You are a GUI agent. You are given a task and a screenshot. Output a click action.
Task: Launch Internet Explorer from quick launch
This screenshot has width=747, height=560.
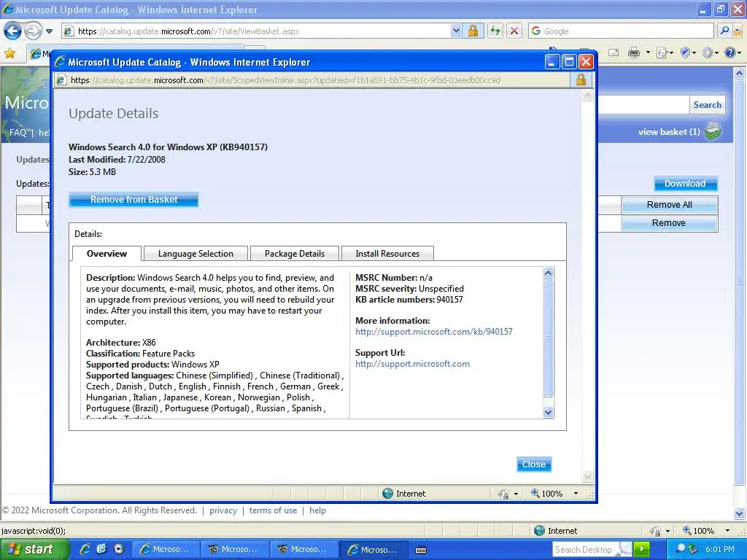pos(85,549)
